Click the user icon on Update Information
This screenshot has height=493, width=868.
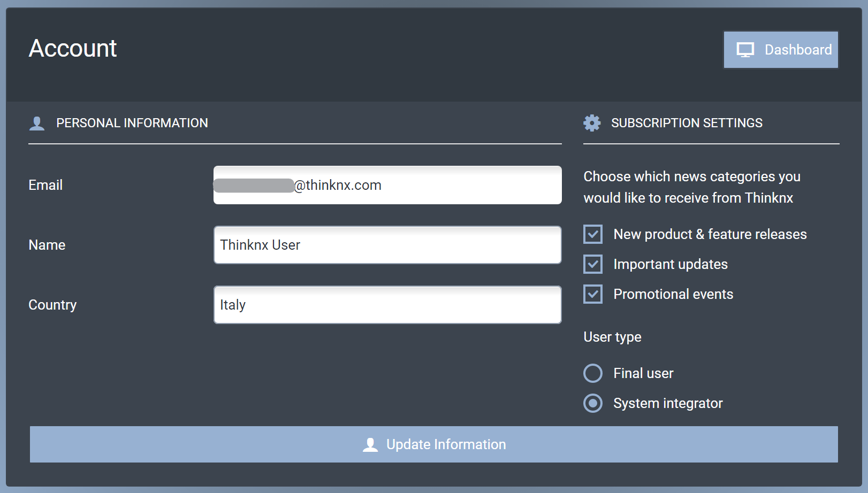370,445
